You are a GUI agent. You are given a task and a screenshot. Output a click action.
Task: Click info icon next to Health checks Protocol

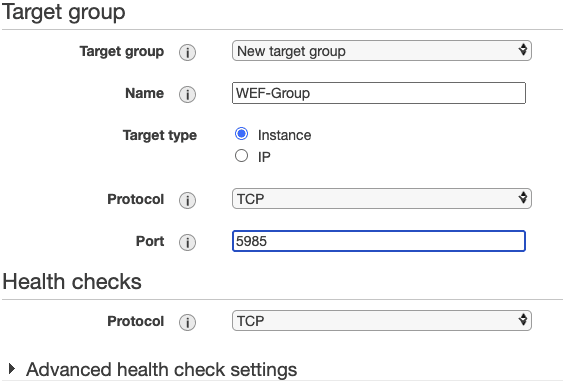[187, 322]
